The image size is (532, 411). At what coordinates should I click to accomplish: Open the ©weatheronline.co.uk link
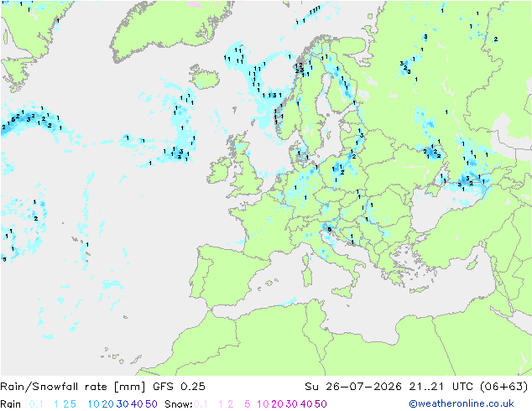(x=462, y=403)
